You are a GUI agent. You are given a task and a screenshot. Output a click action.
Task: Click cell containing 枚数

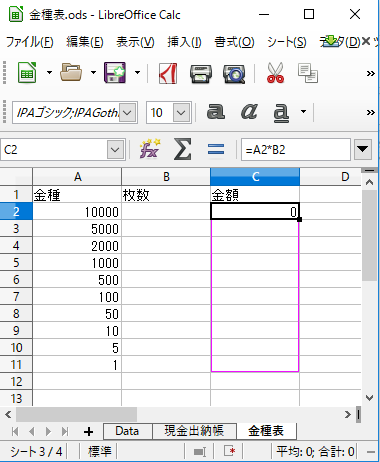(166, 195)
